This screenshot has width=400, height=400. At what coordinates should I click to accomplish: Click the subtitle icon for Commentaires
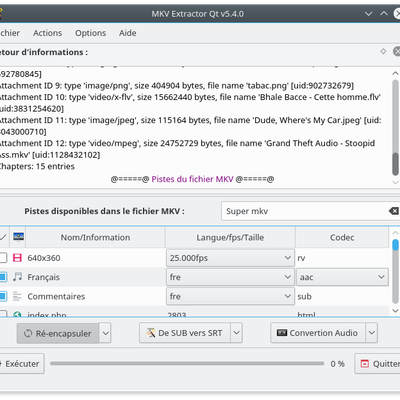tap(17, 296)
